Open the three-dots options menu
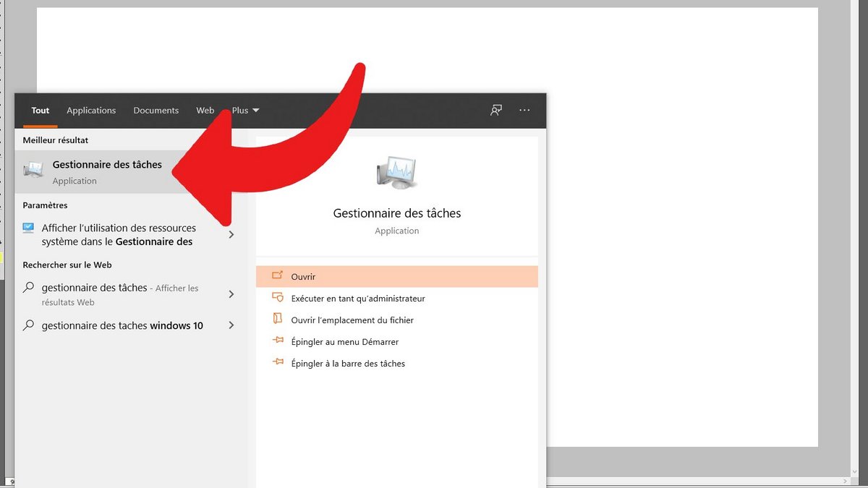This screenshot has height=488, width=868. pyautogui.click(x=524, y=111)
